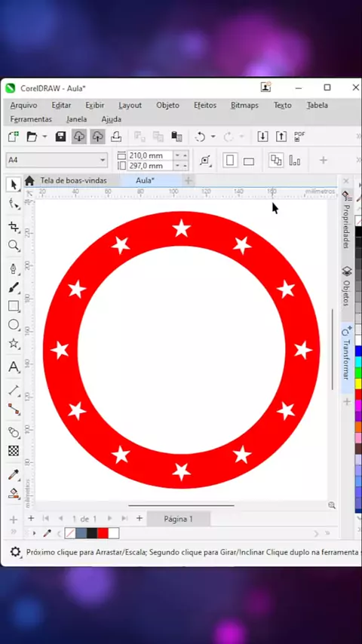Select the Text tool
Screen dimensions: 362x644
(14, 366)
